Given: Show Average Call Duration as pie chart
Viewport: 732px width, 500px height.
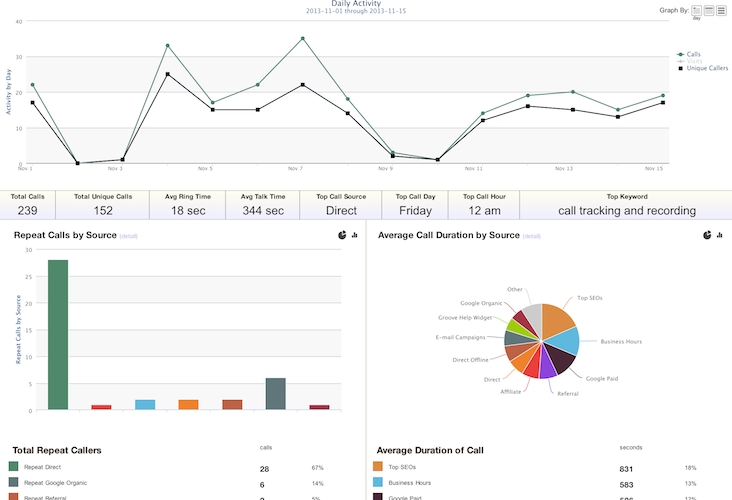Looking at the screenshot, I should (x=707, y=235).
